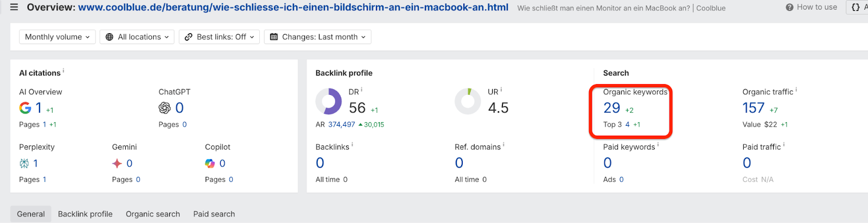Screen dimensions: 868x223
Task: Switch to the Paid search tab
Action: click(214, 214)
